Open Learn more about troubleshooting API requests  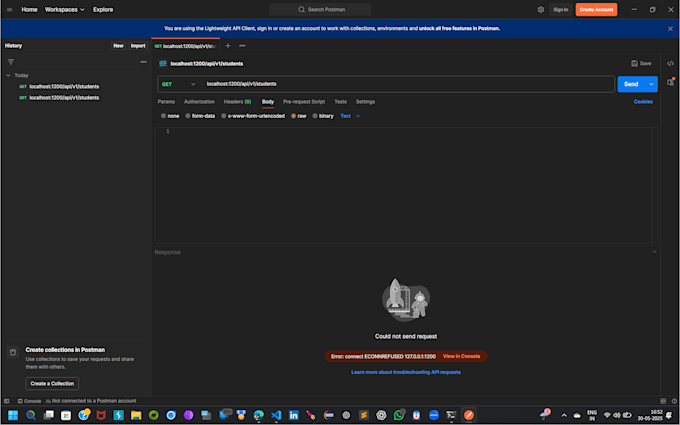click(406, 372)
